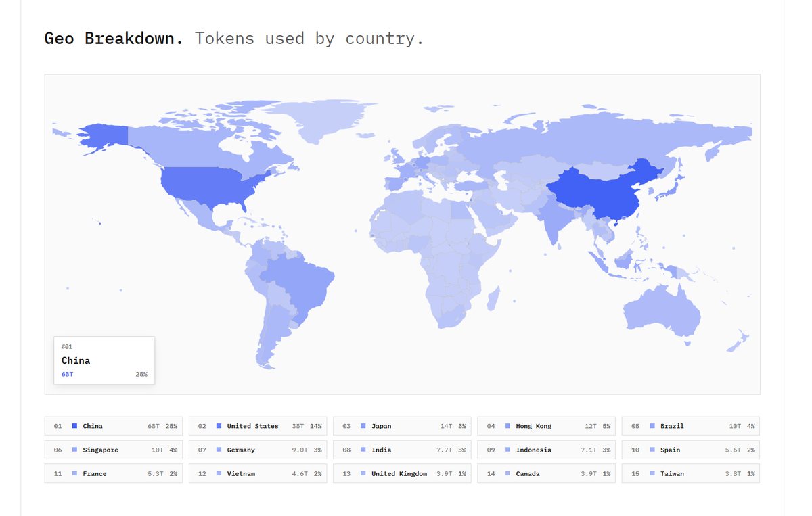
Task: Click the 4.6T value for Vietnam
Action: 300,473
